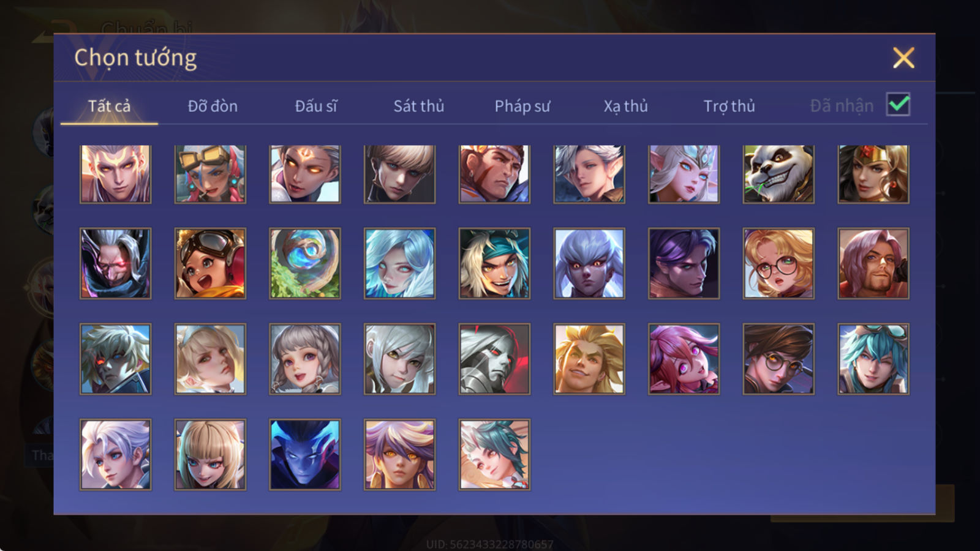The width and height of the screenshot is (980, 551).
Task: Close the Chọn tướng dialog
Action: click(903, 58)
